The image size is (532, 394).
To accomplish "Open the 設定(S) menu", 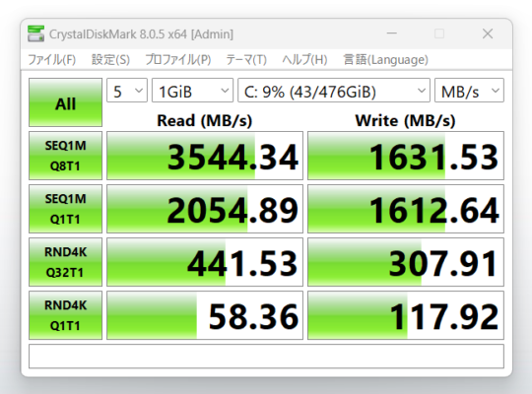I will [x=110, y=60].
